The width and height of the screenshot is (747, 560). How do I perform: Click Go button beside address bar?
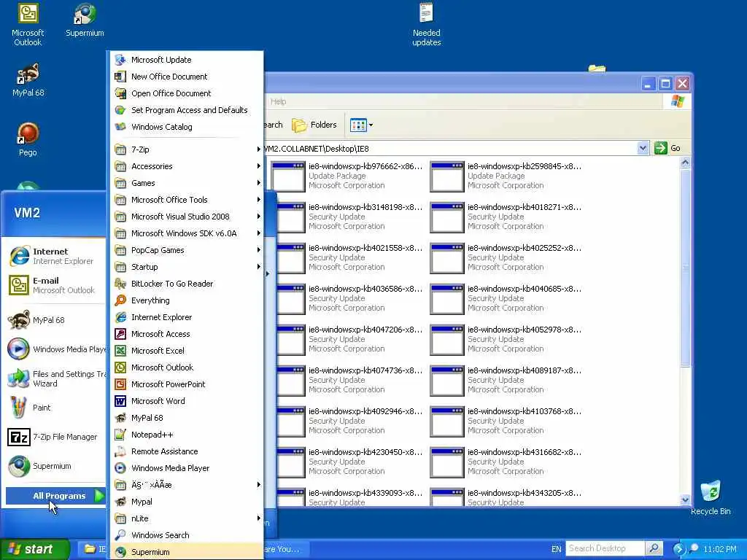pyautogui.click(x=668, y=148)
